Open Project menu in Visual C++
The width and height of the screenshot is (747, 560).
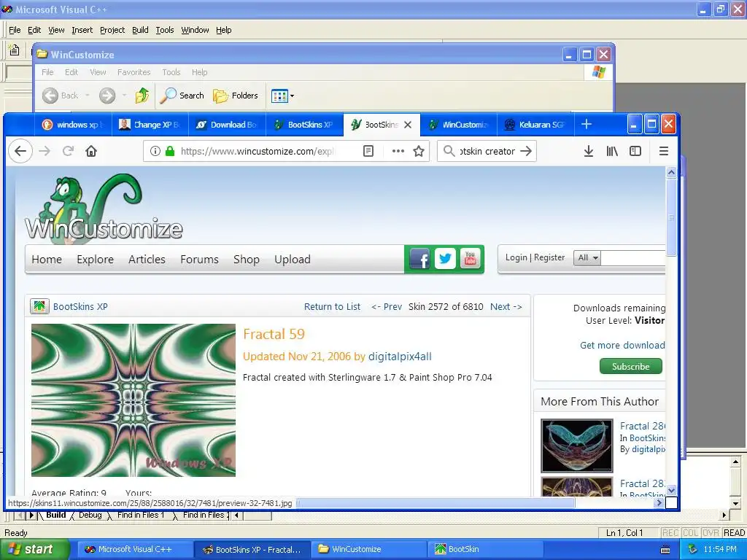click(112, 30)
